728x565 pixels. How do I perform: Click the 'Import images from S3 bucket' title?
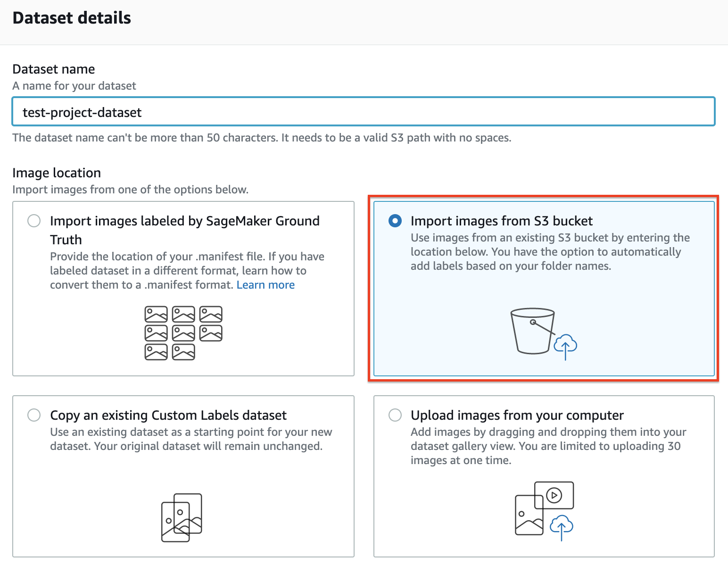coord(501,221)
